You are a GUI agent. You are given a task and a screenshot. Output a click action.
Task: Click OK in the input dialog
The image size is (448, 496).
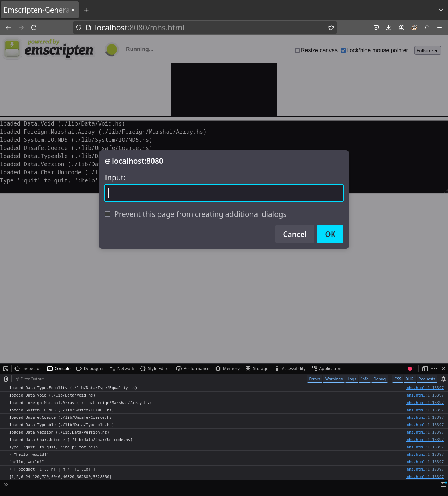point(330,234)
